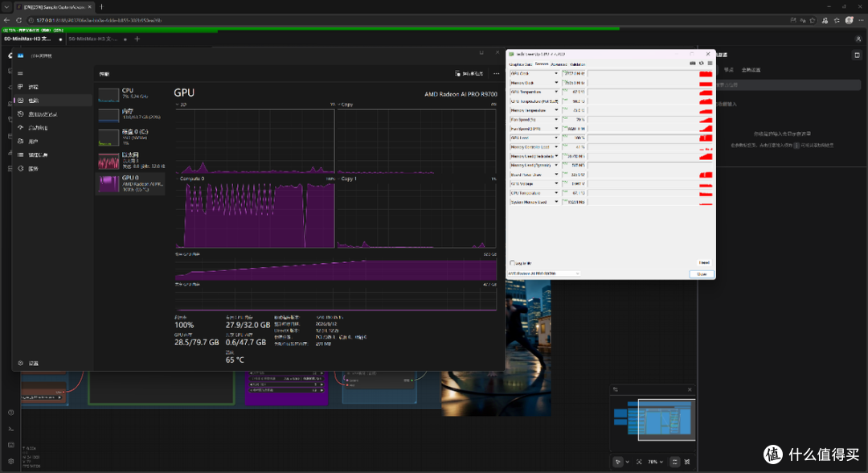Click Close button in GPU-Z
This screenshot has height=473, width=868.
click(702, 274)
